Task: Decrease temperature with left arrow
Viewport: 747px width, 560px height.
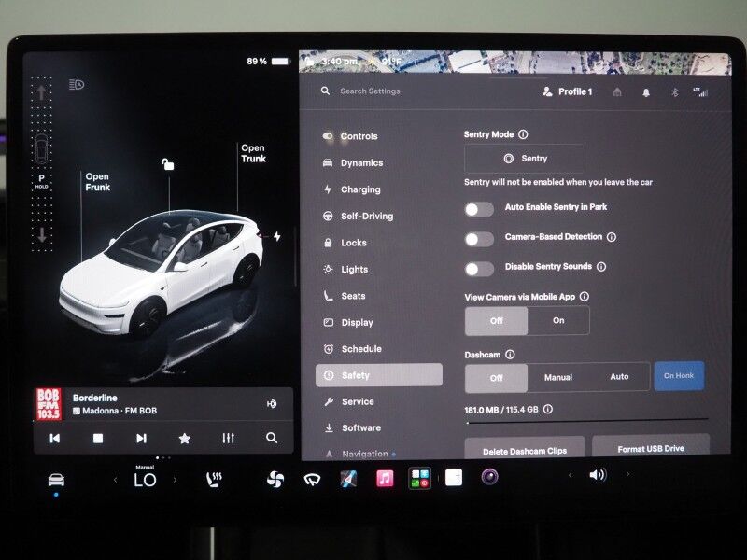Action: 115,480
